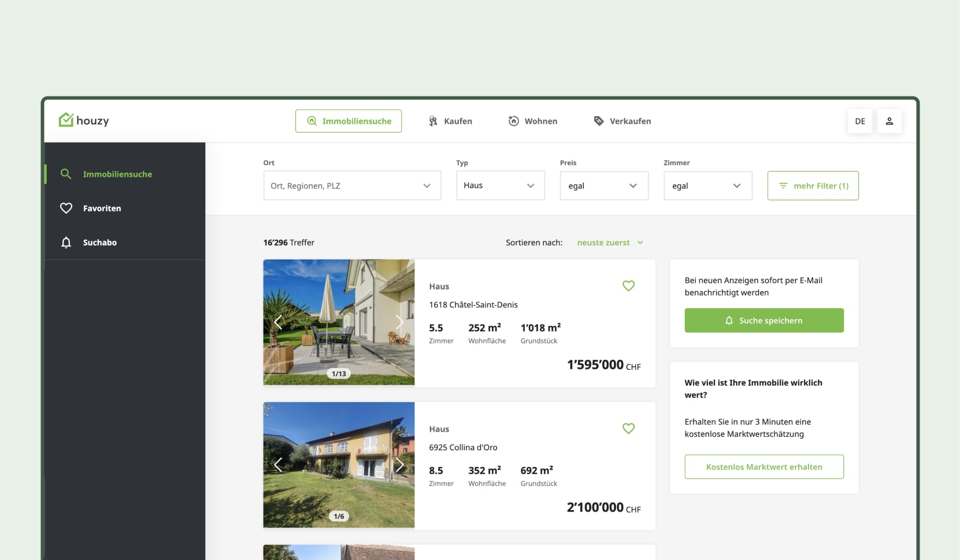Click the Favoriten heart icon in sidebar
This screenshot has width=960, height=560.
pos(66,208)
